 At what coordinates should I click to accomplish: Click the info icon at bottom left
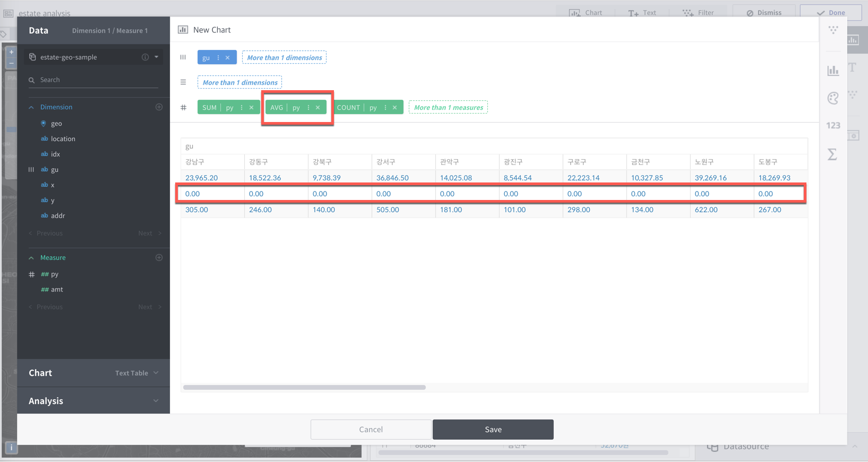tap(11, 448)
